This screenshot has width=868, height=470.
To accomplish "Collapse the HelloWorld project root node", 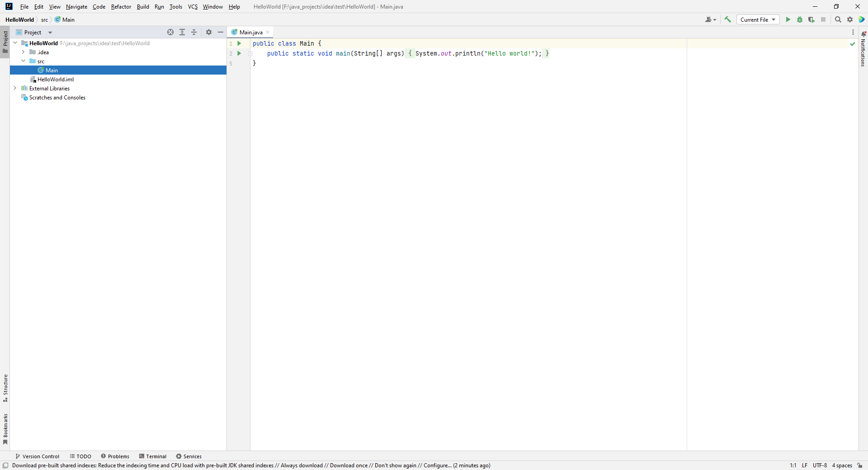I will [x=15, y=43].
